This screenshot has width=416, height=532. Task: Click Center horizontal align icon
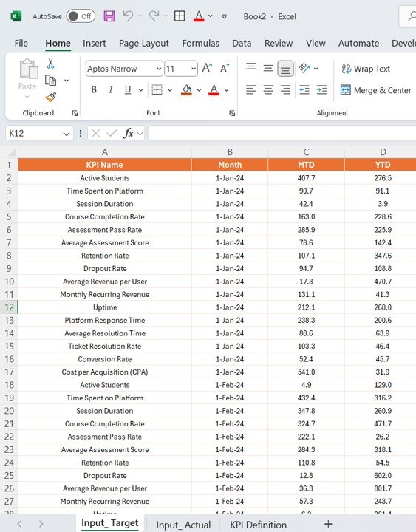[268, 89]
